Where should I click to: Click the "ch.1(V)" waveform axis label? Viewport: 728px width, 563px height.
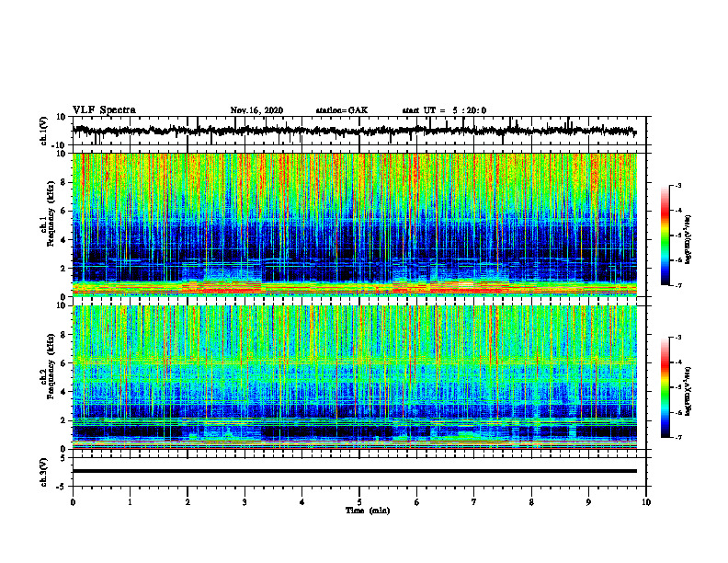pos(44,131)
